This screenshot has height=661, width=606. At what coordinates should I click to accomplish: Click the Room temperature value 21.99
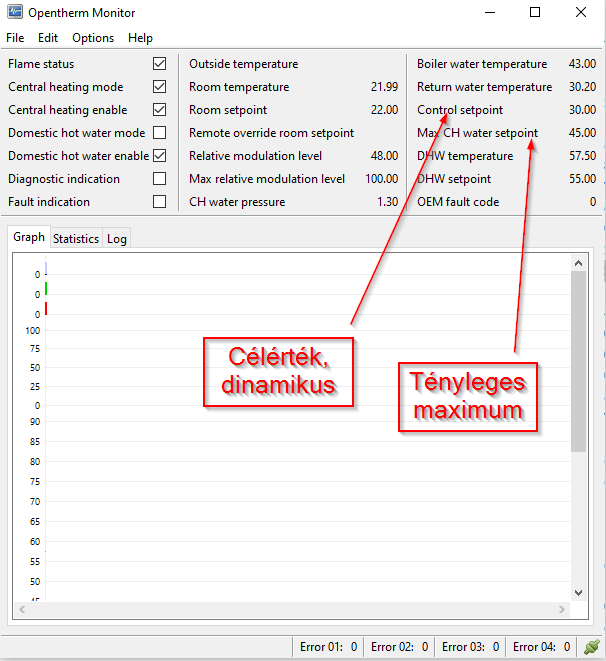tap(384, 87)
